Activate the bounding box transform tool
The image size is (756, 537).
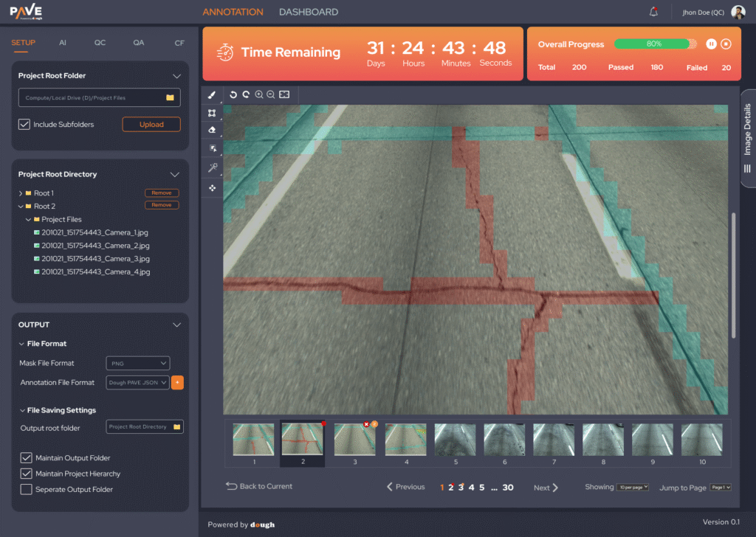(x=212, y=113)
